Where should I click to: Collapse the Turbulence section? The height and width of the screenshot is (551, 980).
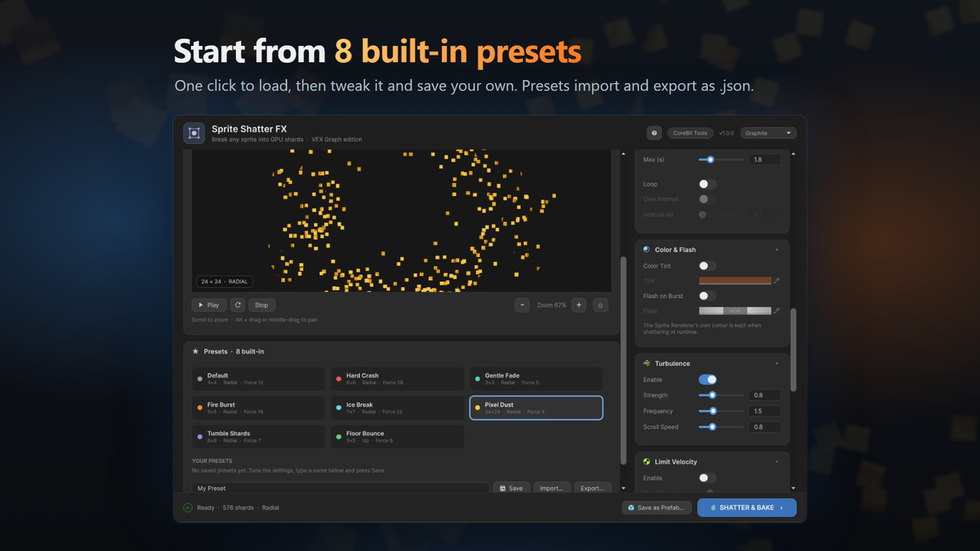coord(777,363)
